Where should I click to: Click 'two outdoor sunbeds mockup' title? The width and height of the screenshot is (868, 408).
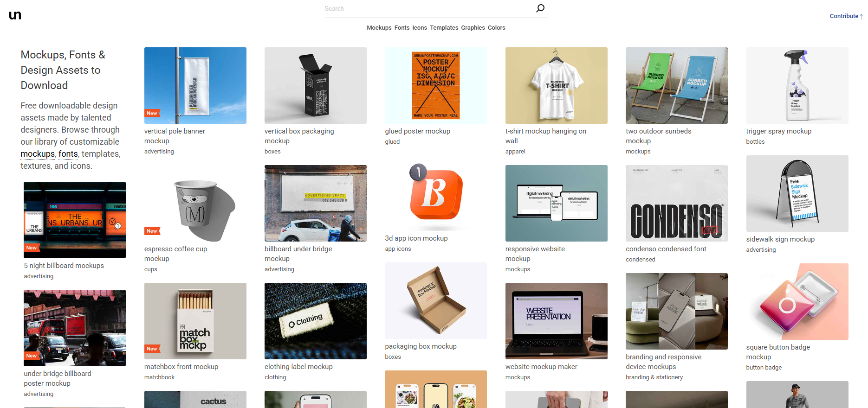point(659,136)
